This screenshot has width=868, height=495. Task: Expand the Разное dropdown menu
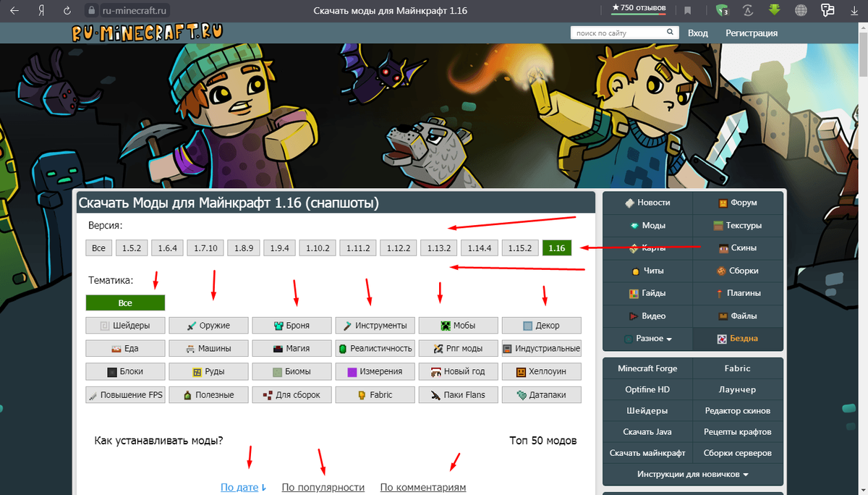pyautogui.click(x=647, y=339)
